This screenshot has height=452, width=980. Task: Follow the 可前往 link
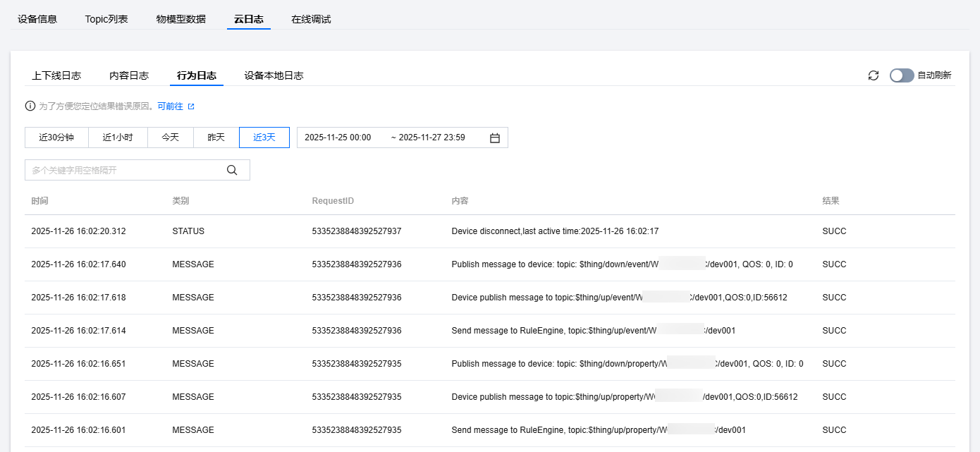[x=170, y=106]
